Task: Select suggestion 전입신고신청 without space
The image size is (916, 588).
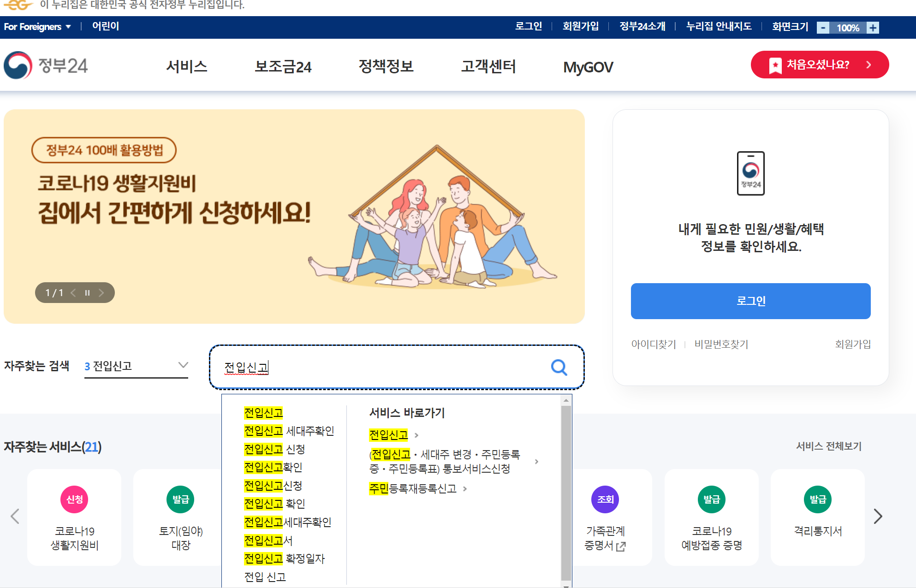Action: (273, 486)
